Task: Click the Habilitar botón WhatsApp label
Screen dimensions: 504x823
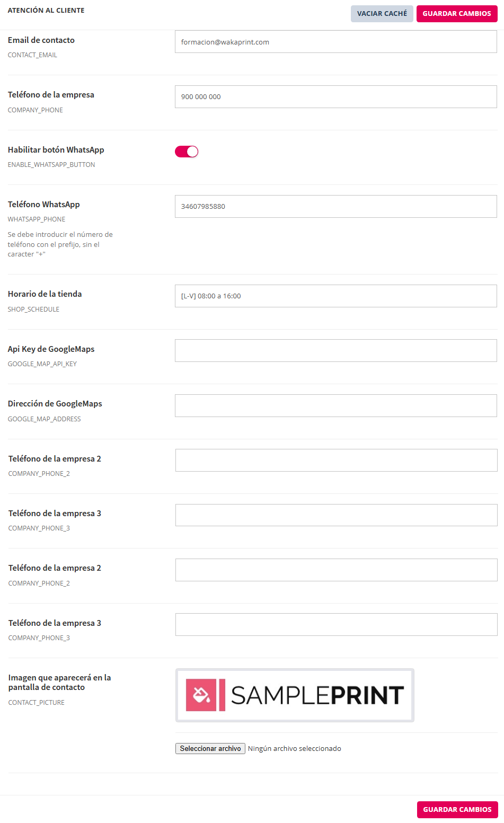Action: [56, 150]
